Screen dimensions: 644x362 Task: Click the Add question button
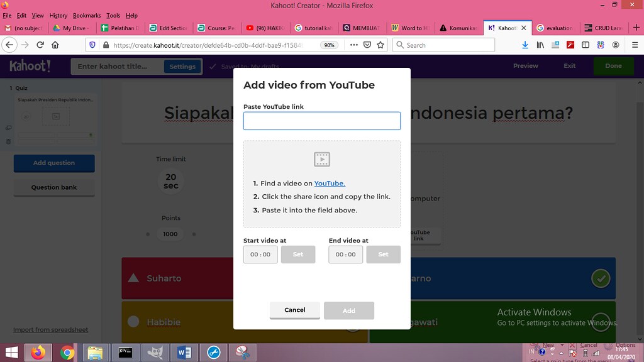[x=54, y=163]
